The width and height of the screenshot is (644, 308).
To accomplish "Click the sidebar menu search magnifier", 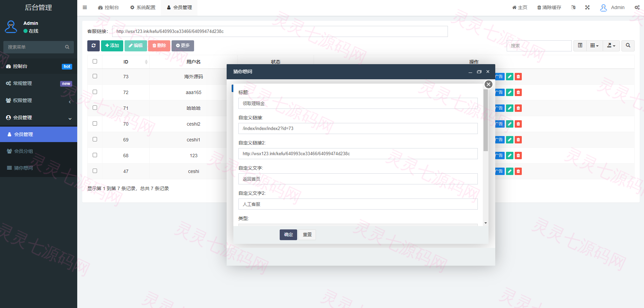I will [x=67, y=47].
